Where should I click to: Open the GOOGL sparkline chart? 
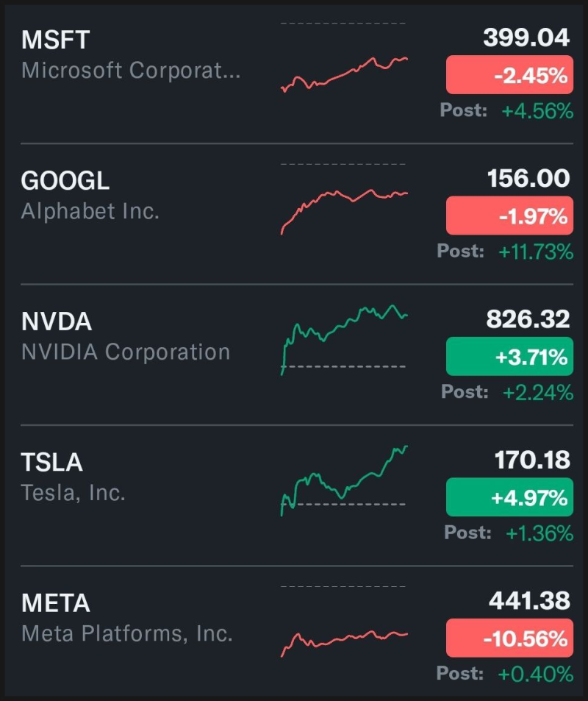(344, 210)
